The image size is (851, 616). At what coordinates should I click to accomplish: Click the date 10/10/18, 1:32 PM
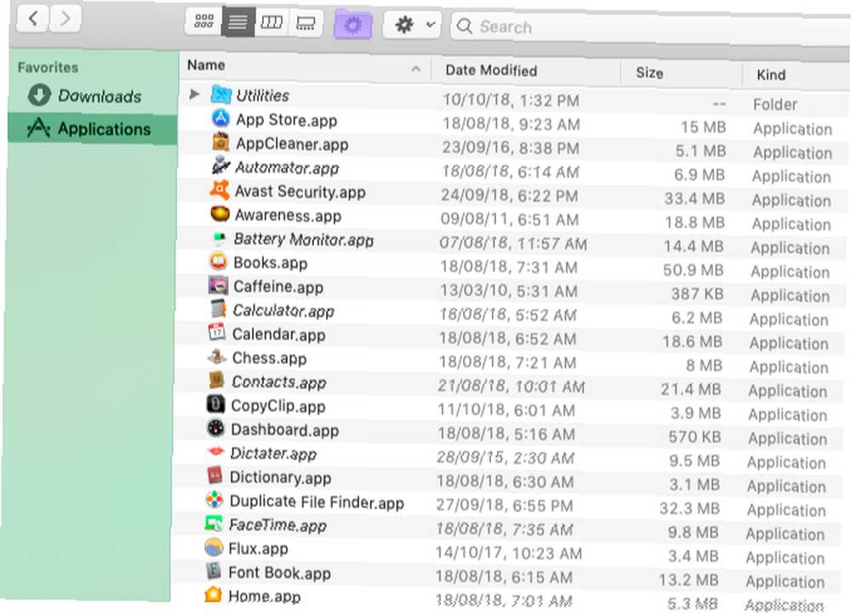[511, 100]
